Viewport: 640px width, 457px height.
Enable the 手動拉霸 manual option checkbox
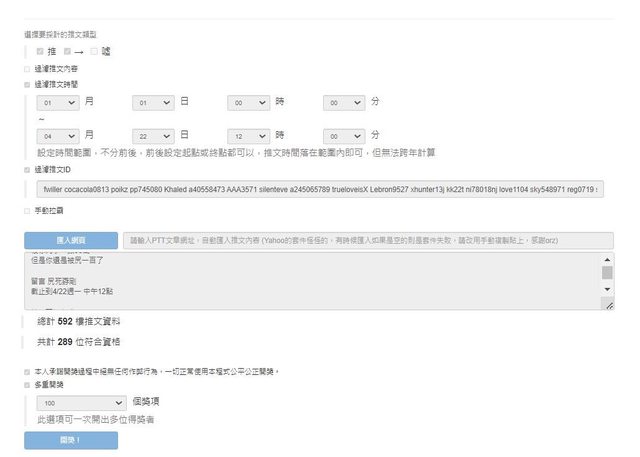[27, 211]
